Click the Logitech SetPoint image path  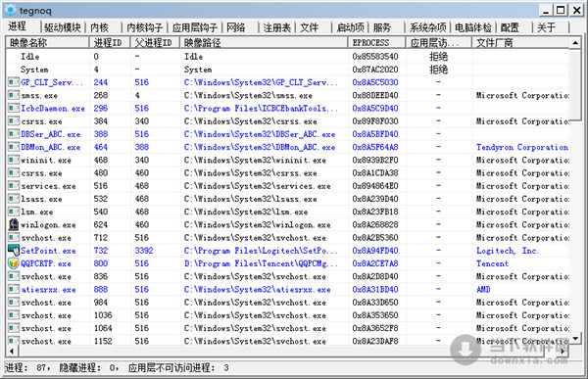click(x=261, y=251)
